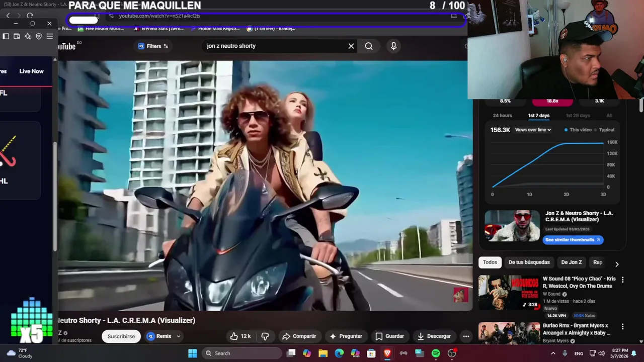
Task: Clear the YouTube search box with X
Action: [x=351, y=46]
